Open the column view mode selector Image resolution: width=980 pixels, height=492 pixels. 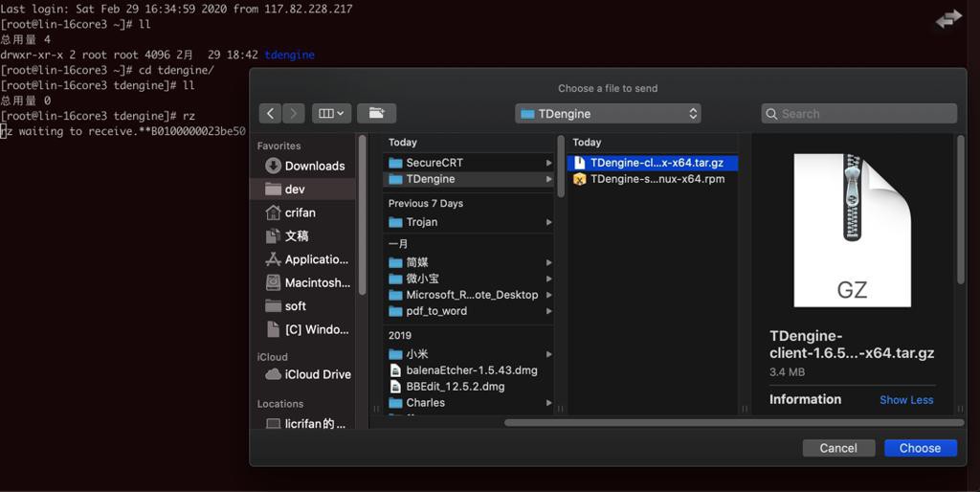point(331,113)
